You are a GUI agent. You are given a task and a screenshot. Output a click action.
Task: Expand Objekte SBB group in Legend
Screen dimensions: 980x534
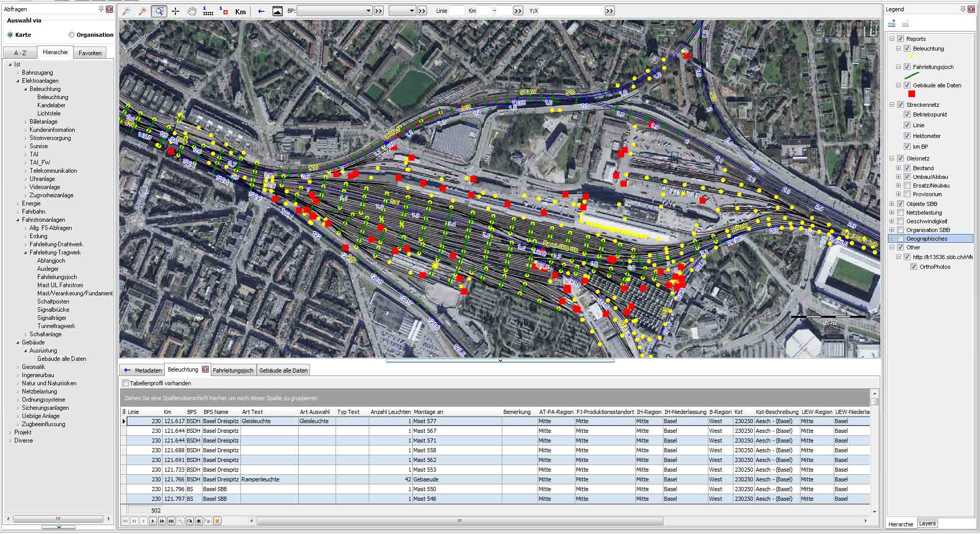pos(892,204)
